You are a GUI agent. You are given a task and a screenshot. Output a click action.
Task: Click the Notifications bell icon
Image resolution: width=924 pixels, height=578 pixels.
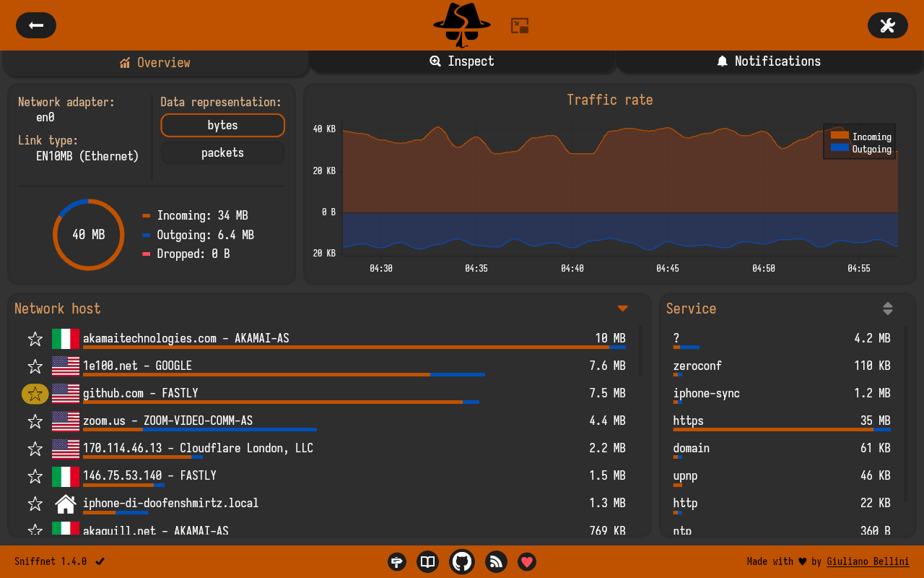coord(723,61)
